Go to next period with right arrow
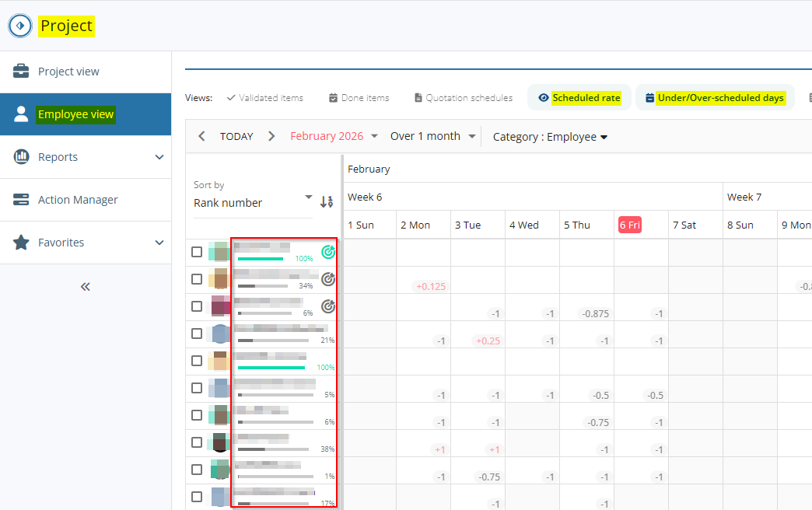Screen dimensions: 812x510 coord(271,136)
